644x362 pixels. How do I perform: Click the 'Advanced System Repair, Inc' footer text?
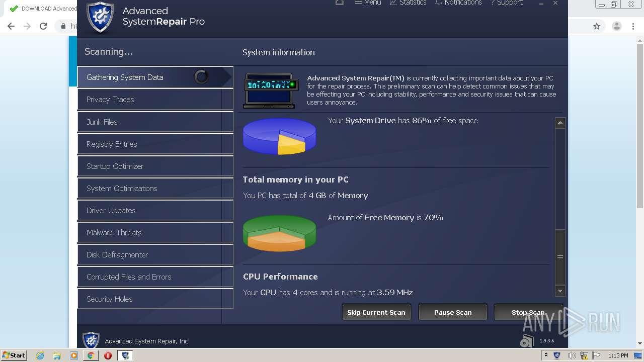click(x=146, y=341)
